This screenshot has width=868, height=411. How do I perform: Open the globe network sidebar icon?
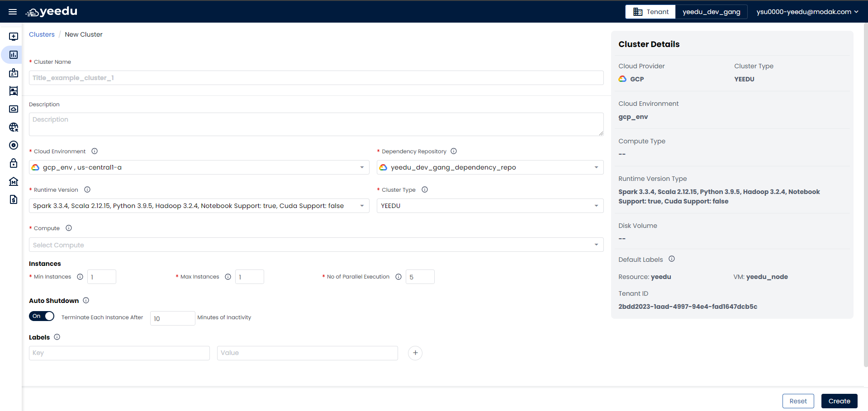14,127
